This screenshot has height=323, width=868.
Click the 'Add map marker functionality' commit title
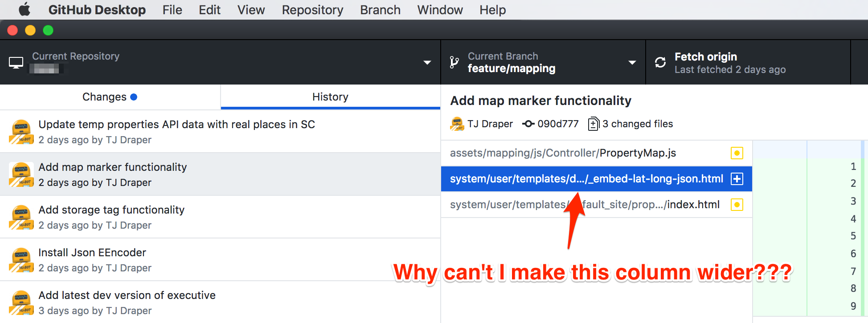click(x=540, y=101)
